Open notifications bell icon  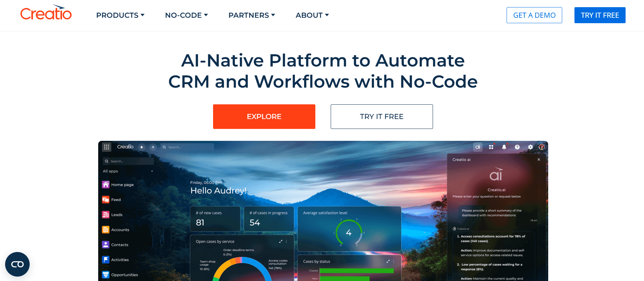[504, 147]
